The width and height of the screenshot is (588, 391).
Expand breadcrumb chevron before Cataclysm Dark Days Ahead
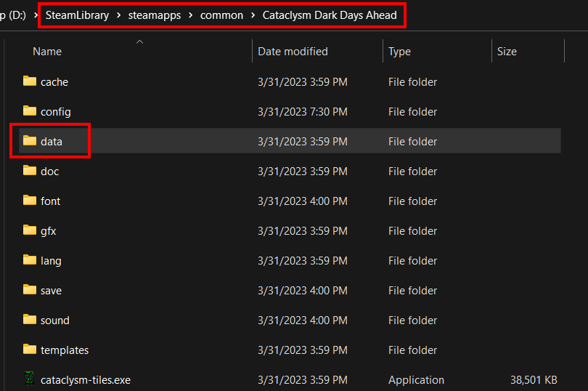pos(253,15)
